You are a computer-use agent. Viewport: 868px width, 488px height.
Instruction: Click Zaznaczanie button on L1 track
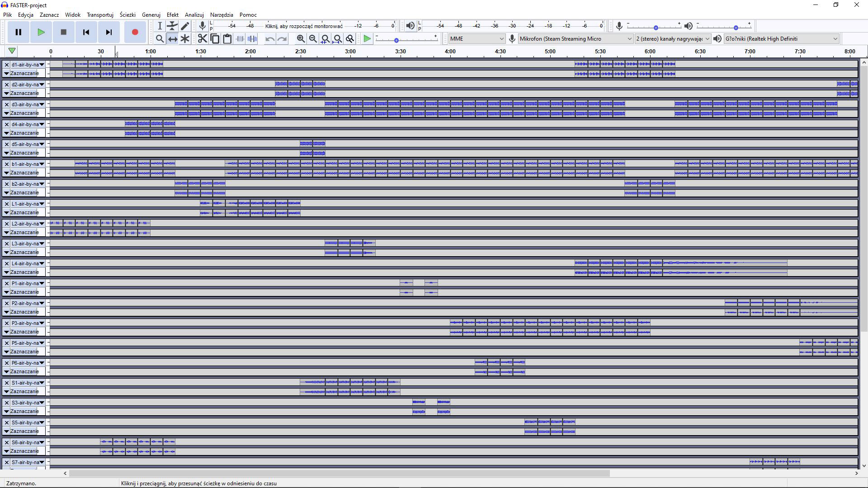point(24,212)
